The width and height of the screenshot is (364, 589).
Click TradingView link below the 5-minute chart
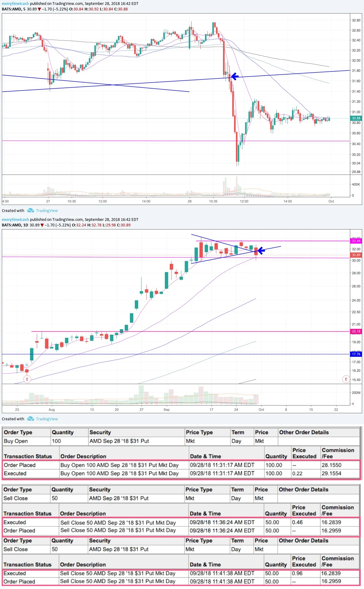click(x=47, y=210)
